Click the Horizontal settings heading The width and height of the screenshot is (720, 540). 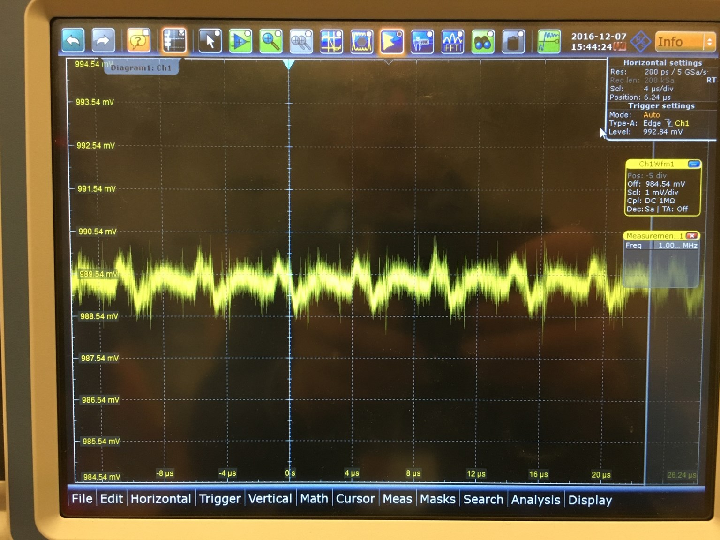point(662,63)
